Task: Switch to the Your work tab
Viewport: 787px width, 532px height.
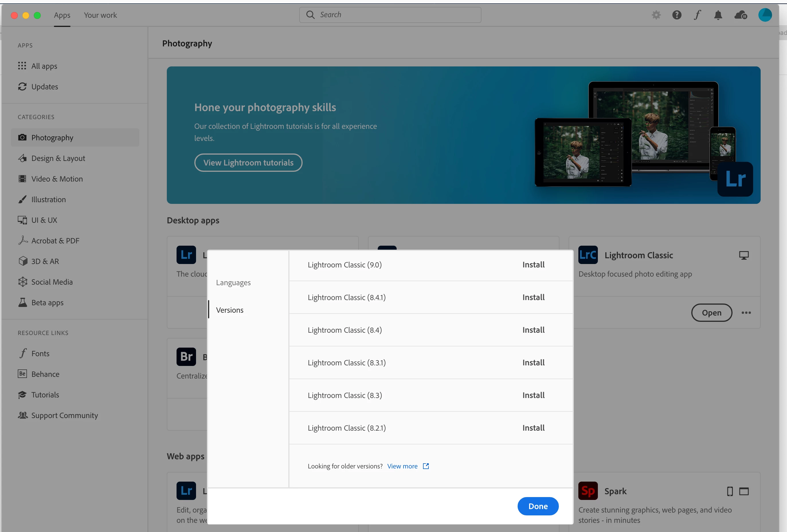Action: (x=100, y=15)
